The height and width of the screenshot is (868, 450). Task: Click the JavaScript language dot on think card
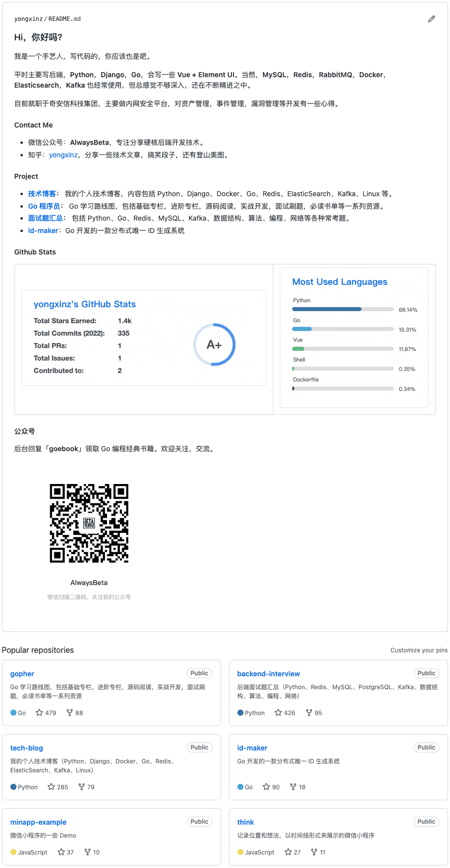pos(240,852)
